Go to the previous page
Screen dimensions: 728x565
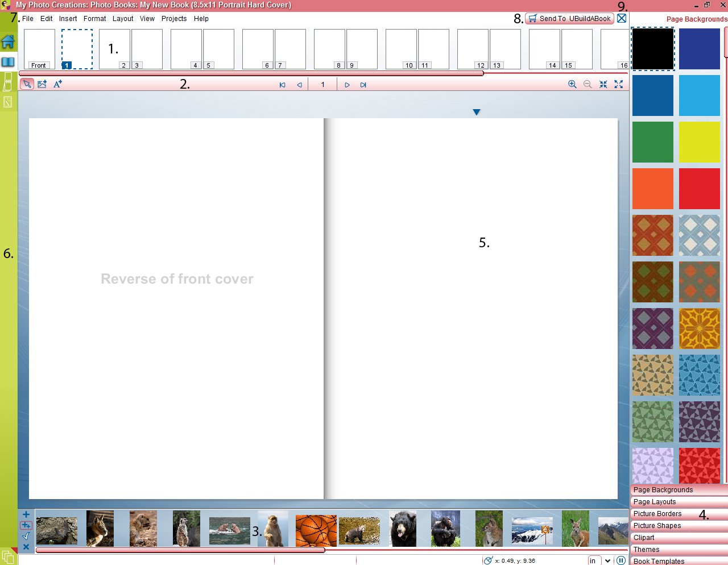(x=299, y=85)
